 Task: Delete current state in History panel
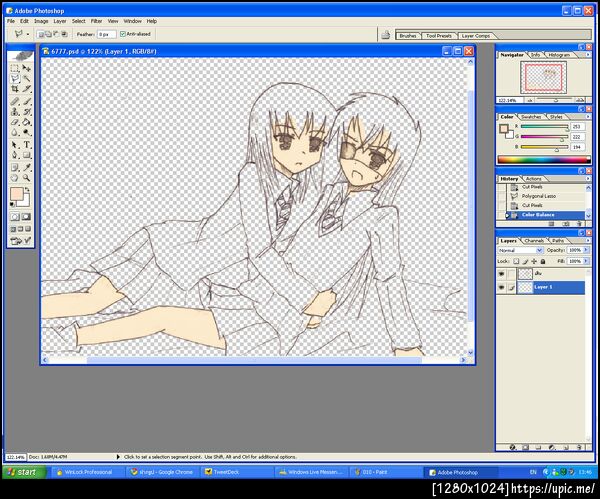point(579,223)
